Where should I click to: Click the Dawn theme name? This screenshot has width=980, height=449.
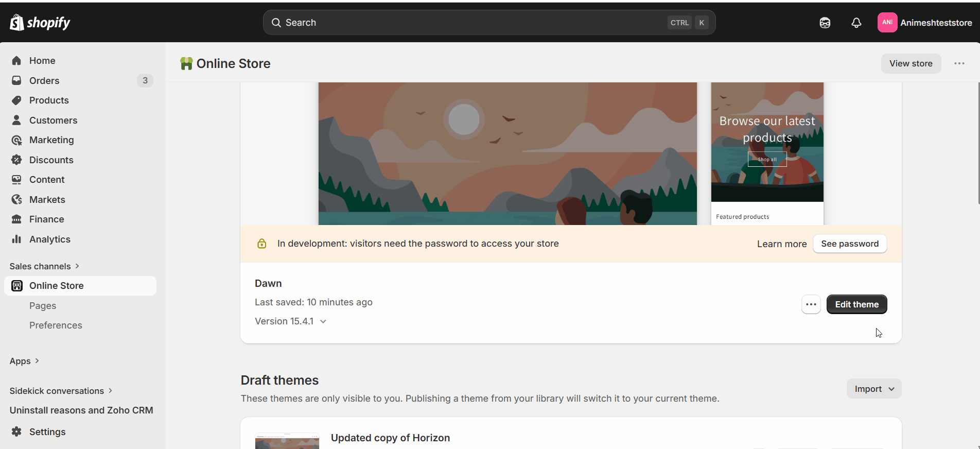[268, 283]
